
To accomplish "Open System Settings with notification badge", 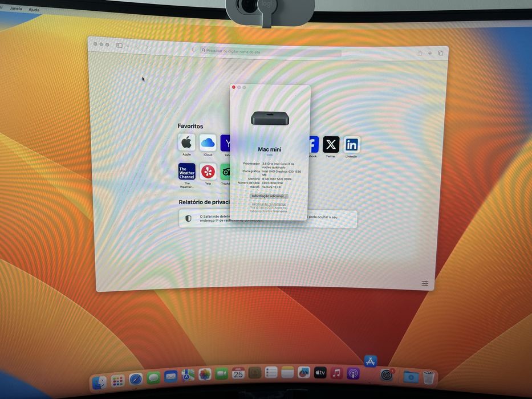I will point(387,374).
